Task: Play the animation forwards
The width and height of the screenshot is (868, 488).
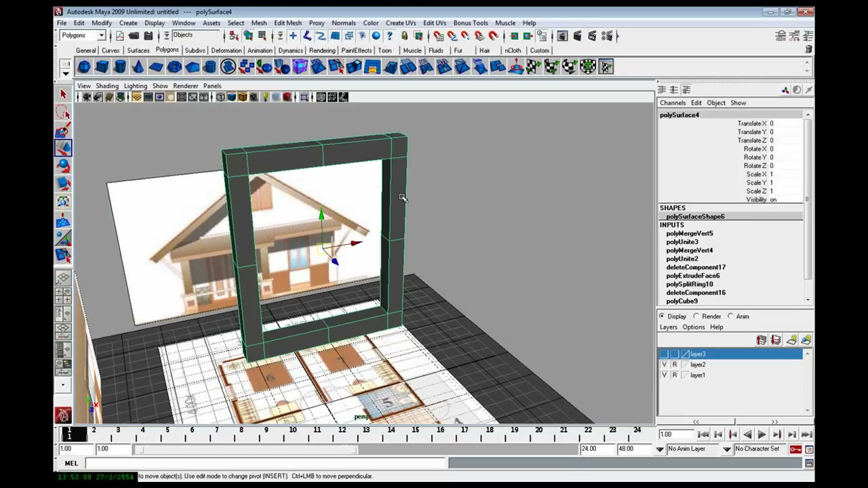Action: (x=762, y=435)
